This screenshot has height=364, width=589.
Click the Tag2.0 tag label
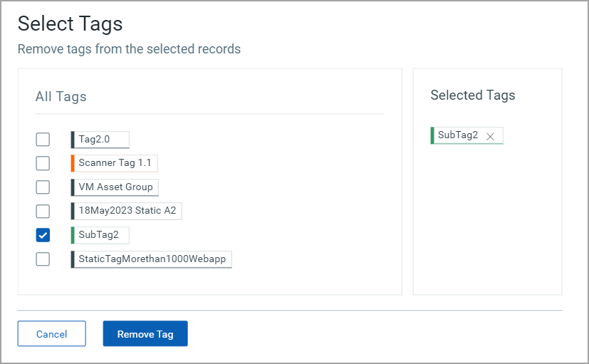[100, 140]
